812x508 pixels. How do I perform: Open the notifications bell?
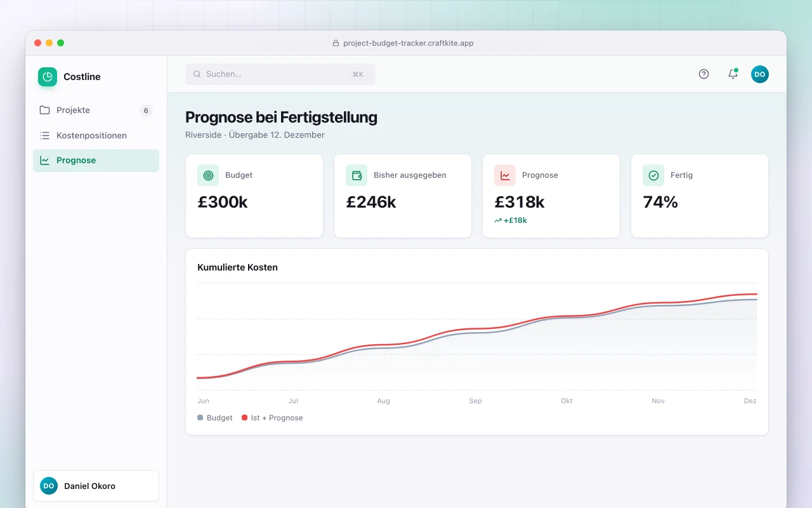733,74
